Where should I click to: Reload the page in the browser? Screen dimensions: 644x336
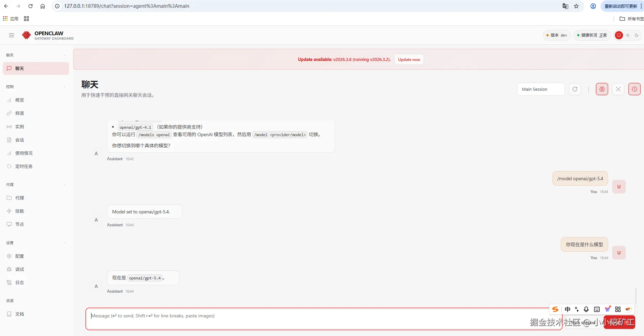tap(30, 6)
